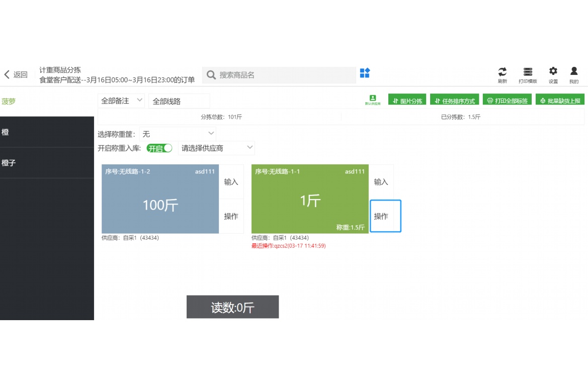Focus the 搜索商品名 search field
588x387 pixels.
pos(279,75)
